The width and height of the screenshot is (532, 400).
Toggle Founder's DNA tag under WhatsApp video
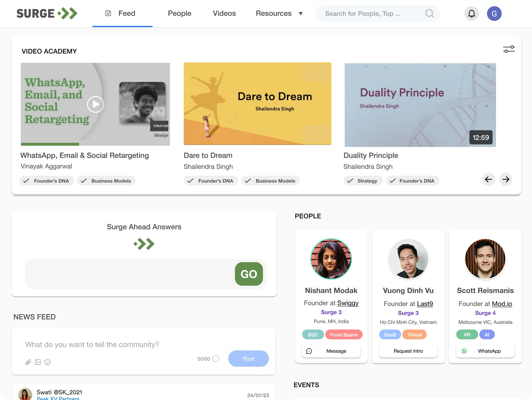point(47,181)
